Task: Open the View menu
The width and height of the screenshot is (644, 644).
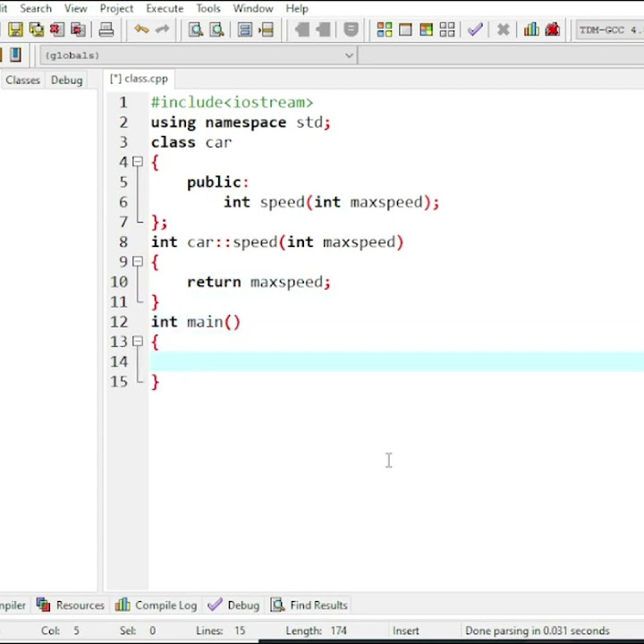Action: (75, 8)
